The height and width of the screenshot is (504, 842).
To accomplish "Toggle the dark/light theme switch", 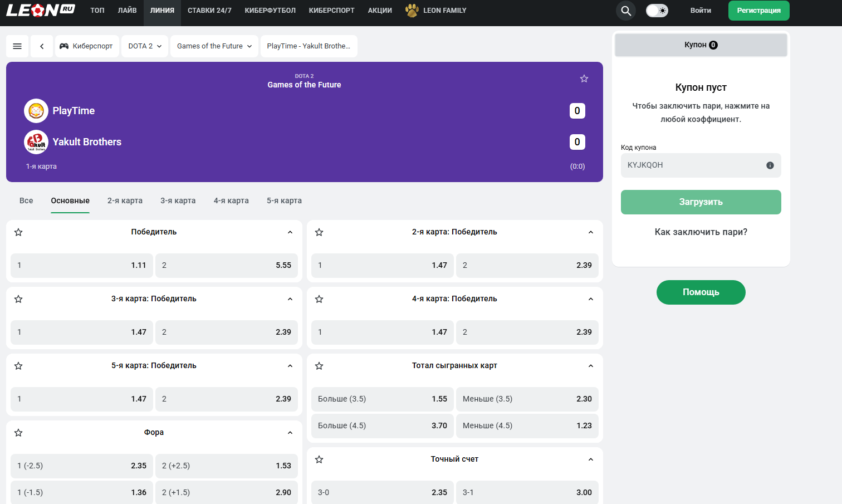I will point(657,11).
